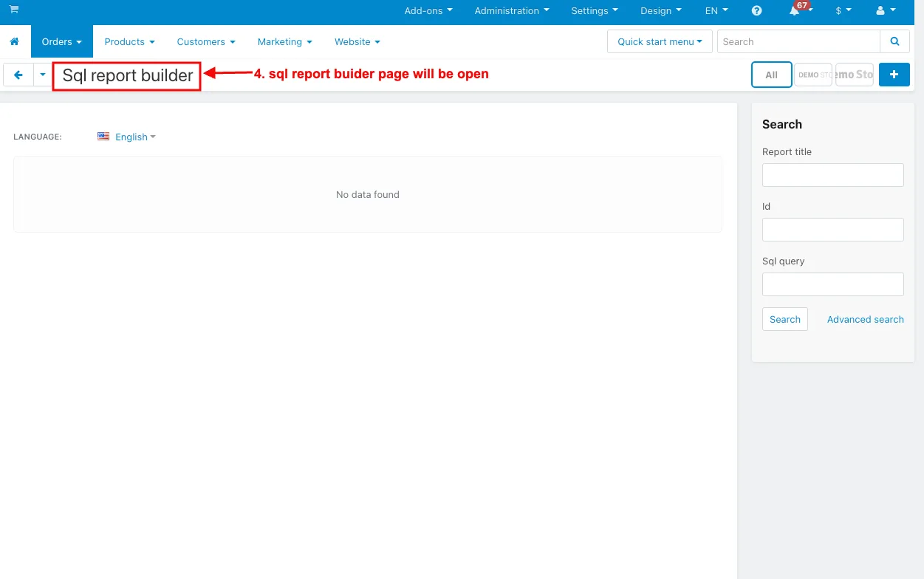Open the Orders menu
Screen dimensions: 924x579
pos(62,42)
